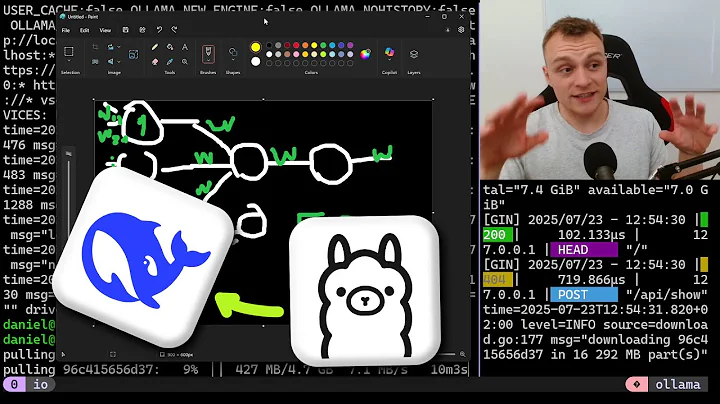
Task: Pick the dark red color swatch
Action: [x=287, y=45]
